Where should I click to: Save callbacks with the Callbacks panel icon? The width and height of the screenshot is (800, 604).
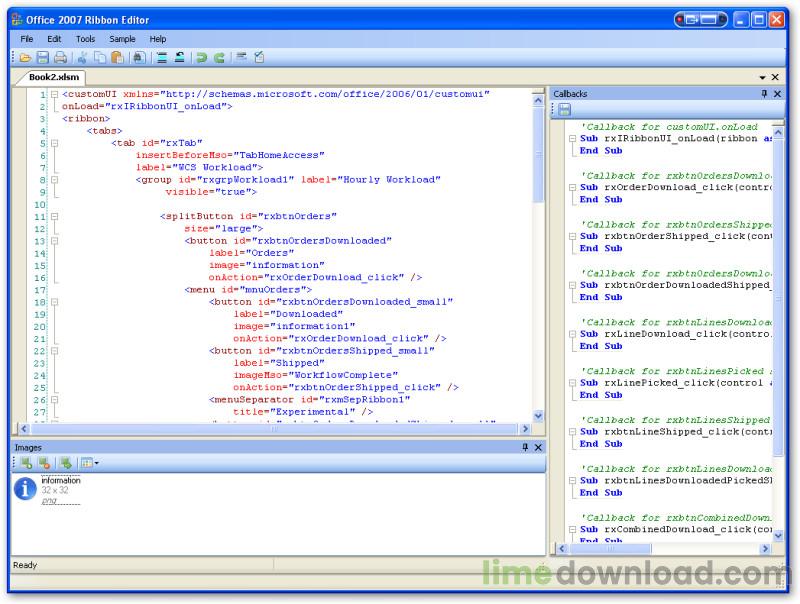point(564,109)
